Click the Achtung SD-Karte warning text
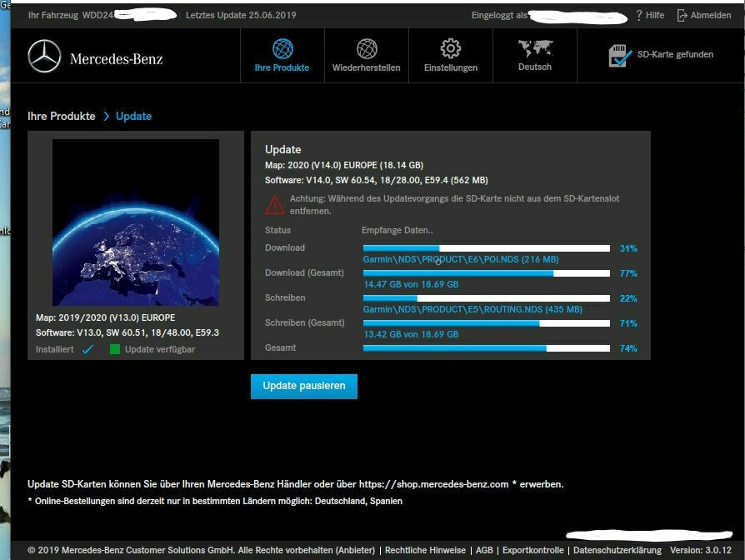This screenshot has height=560, width=745. pos(454,205)
